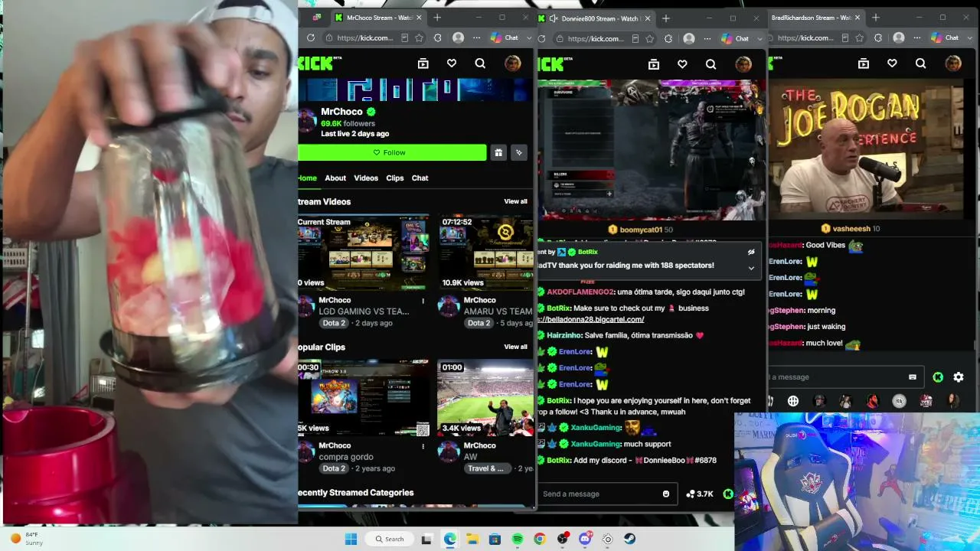The height and width of the screenshot is (551, 980).
Task: Open the belladonna28.bigcartel.com link in chat
Action: pos(590,319)
